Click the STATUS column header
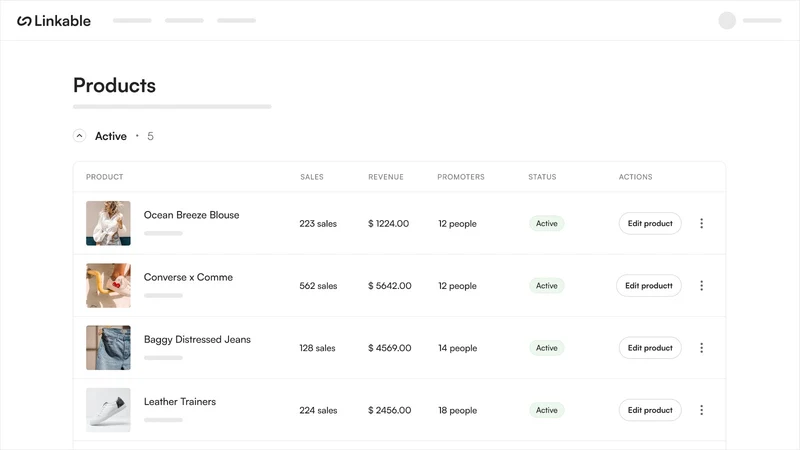800x450 pixels. click(x=542, y=177)
